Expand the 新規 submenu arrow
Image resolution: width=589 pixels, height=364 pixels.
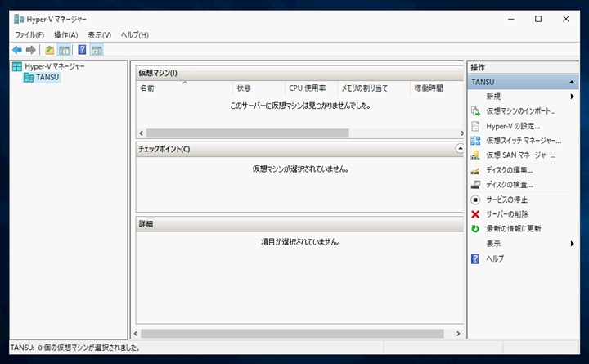tap(572, 97)
